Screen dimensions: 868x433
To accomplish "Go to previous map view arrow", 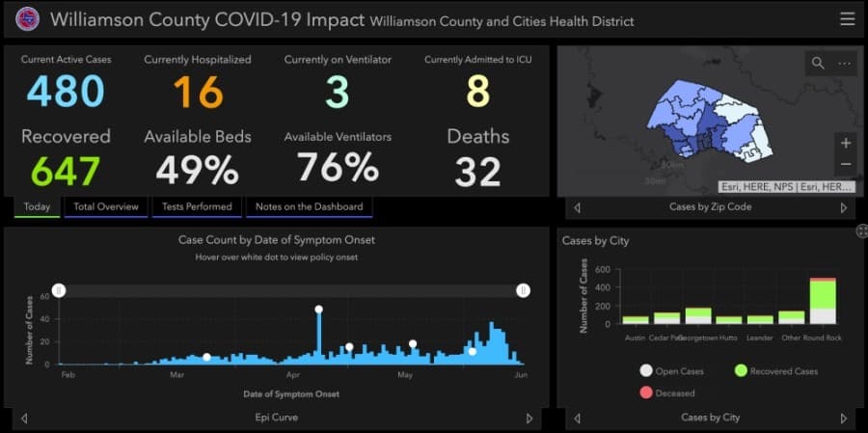I will pyautogui.click(x=578, y=207).
